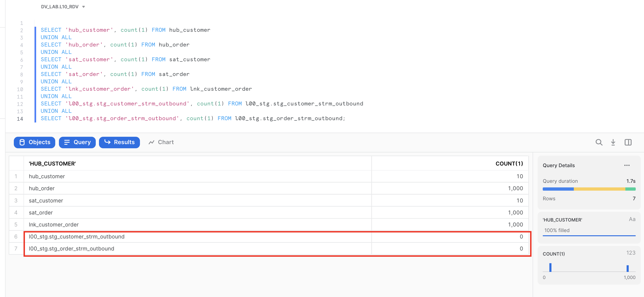Screen dimensions: 644x297
Task: Switch to the Results view
Action: 119,142
